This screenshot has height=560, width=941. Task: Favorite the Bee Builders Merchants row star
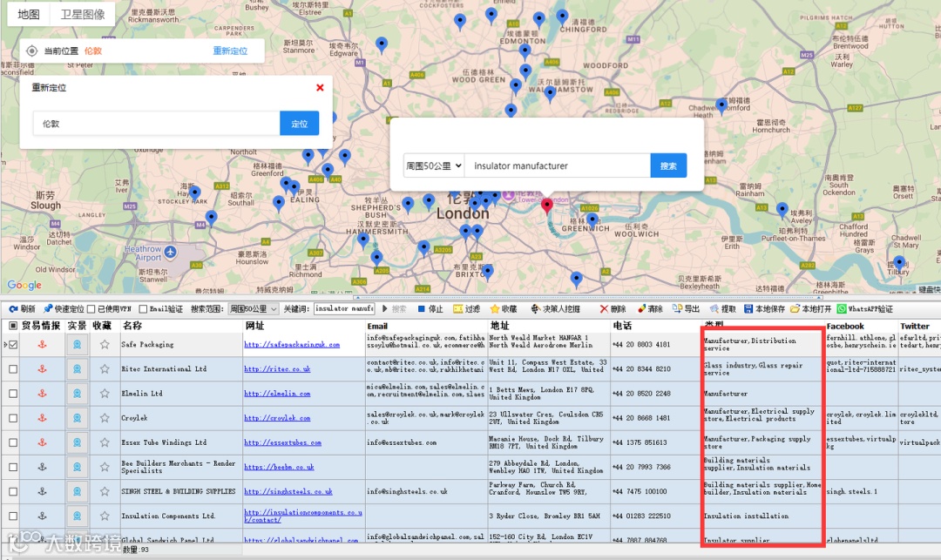(x=105, y=467)
